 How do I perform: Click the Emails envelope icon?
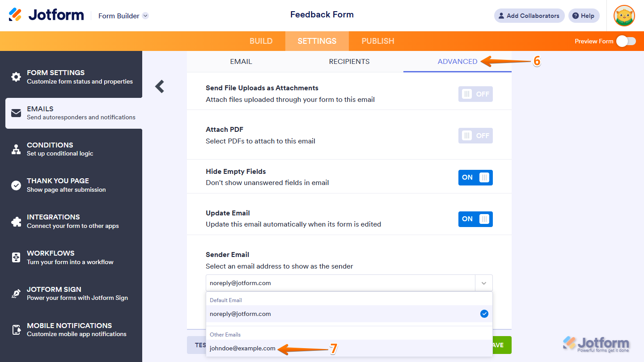pyautogui.click(x=16, y=113)
